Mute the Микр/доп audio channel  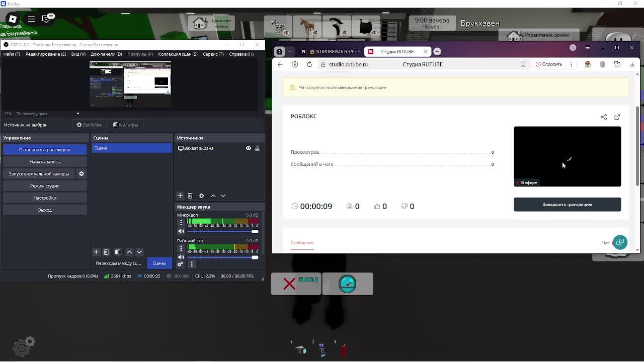point(181,231)
